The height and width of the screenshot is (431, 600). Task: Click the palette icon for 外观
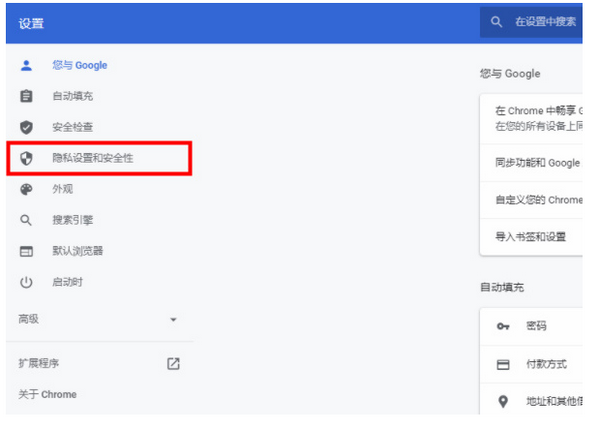(x=27, y=189)
